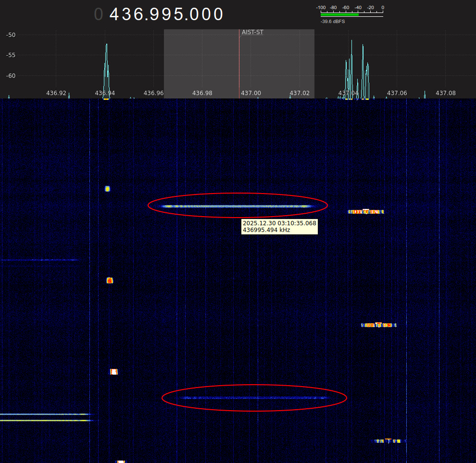
Task: Click the -60 dB scale label
Action: tap(11, 75)
